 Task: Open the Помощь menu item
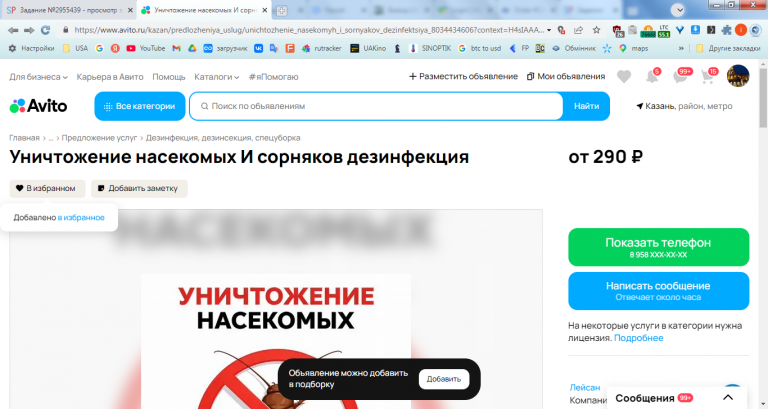[168, 77]
